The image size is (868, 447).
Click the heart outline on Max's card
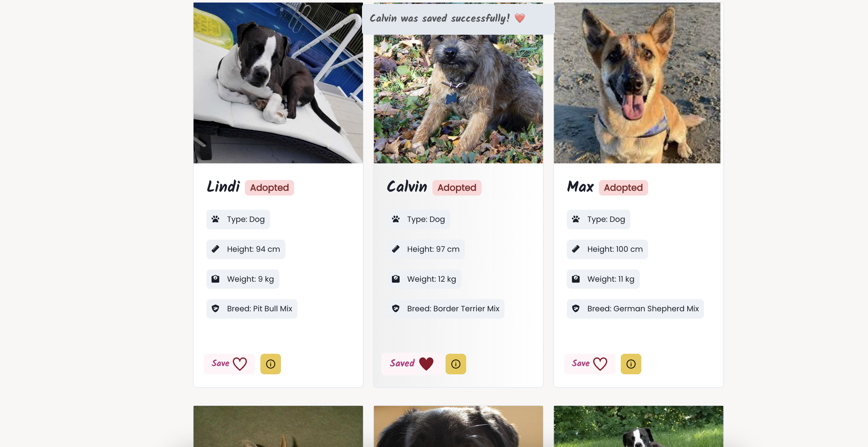point(600,364)
